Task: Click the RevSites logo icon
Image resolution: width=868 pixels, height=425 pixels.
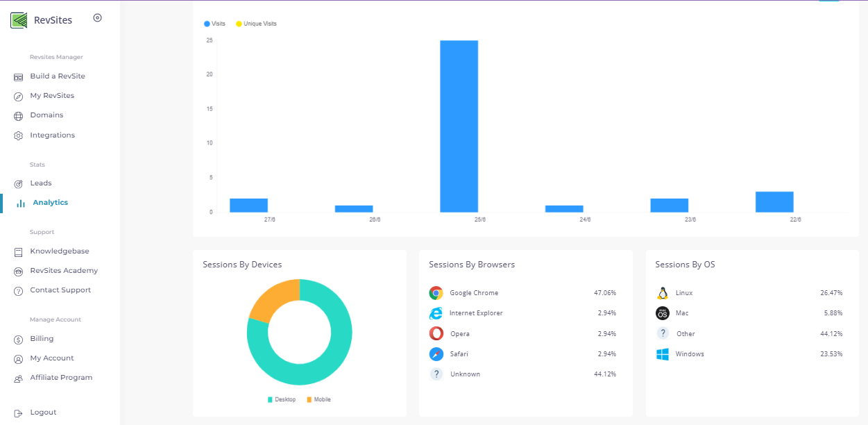Action: pos(19,20)
